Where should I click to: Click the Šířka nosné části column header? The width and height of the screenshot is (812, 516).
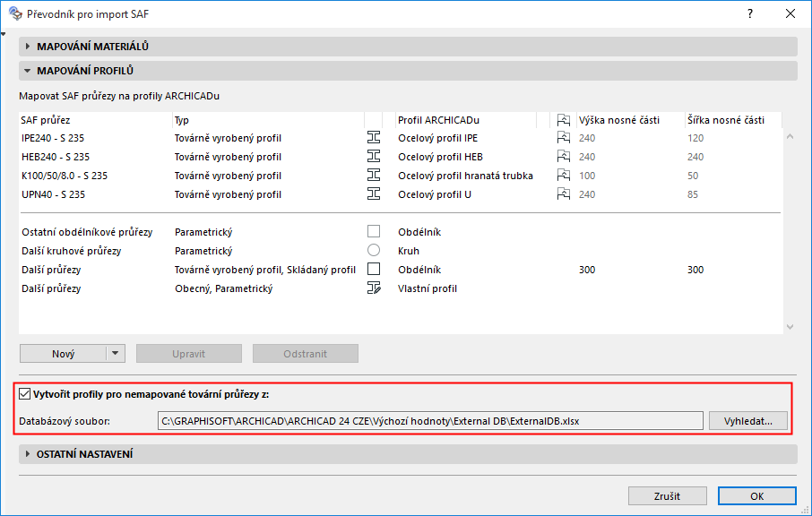click(x=733, y=120)
